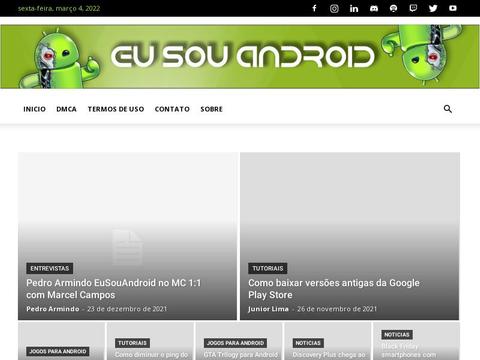The width and height of the screenshot is (480, 360).
Task: Open GTA Trilogy para Android article
Action: (241, 355)
